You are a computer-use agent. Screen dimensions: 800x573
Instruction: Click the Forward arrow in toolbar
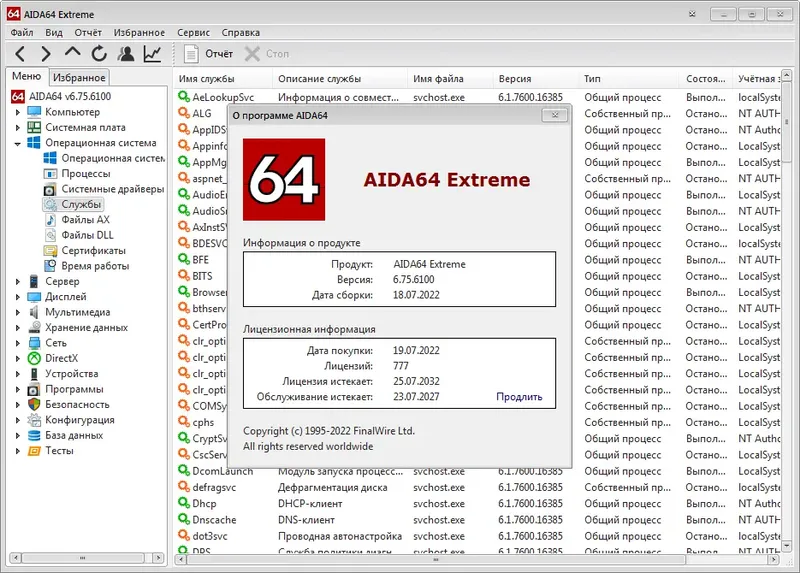pyautogui.click(x=45, y=54)
